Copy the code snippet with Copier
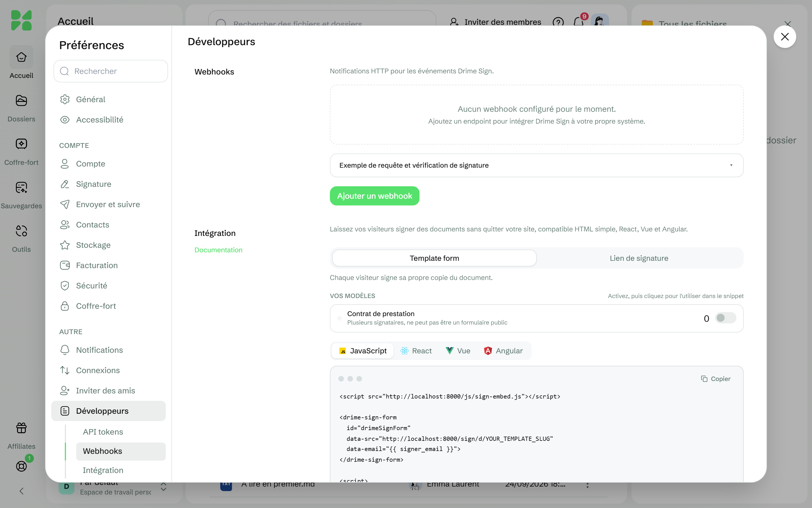 click(x=716, y=379)
